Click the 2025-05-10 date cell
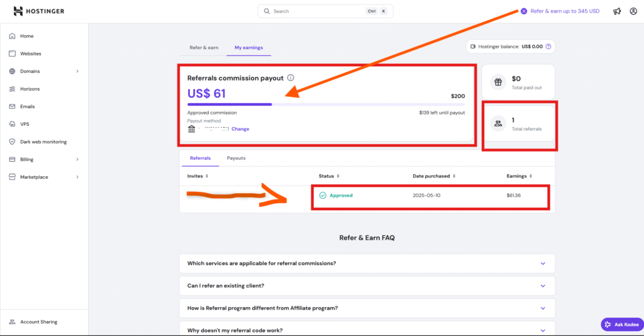 click(x=426, y=196)
